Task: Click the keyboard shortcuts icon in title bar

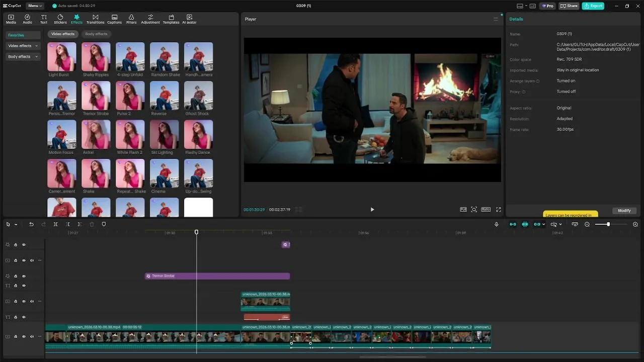Action: (x=533, y=6)
